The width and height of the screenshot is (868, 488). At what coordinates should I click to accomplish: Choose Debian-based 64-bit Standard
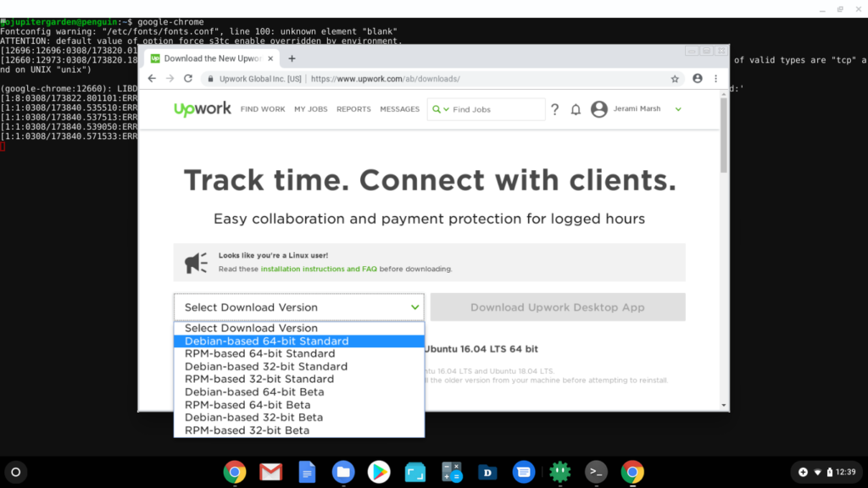pos(299,341)
